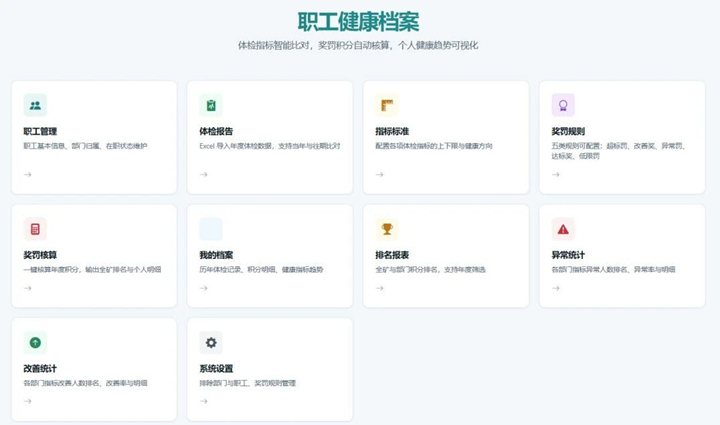Click the 异常统计 red warning triangle icon
The image size is (720, 425).
coord(563,229)
